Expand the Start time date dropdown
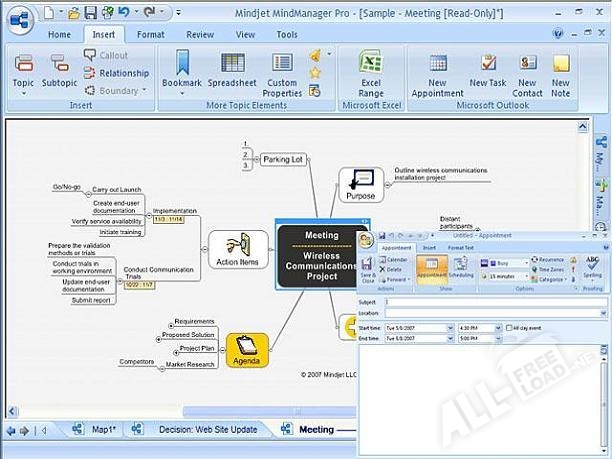This screenshot has height=459, width=612. click(x=450, y=327)
